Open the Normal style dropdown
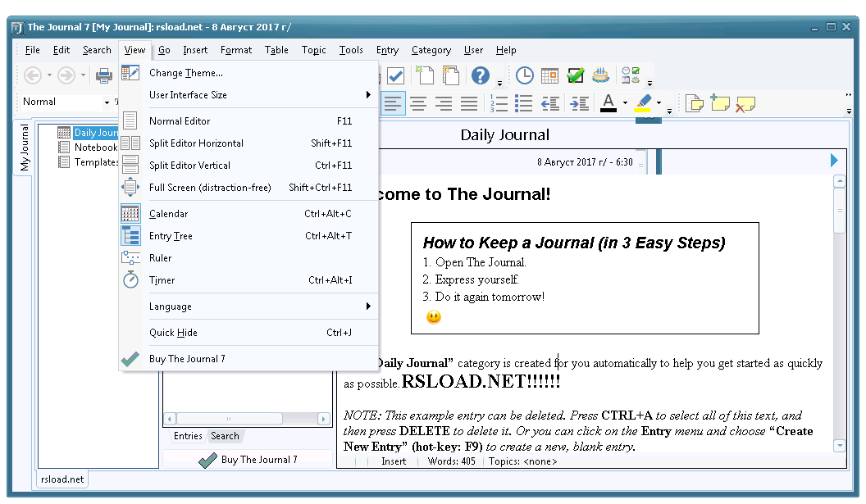 (x=107, y=102)
